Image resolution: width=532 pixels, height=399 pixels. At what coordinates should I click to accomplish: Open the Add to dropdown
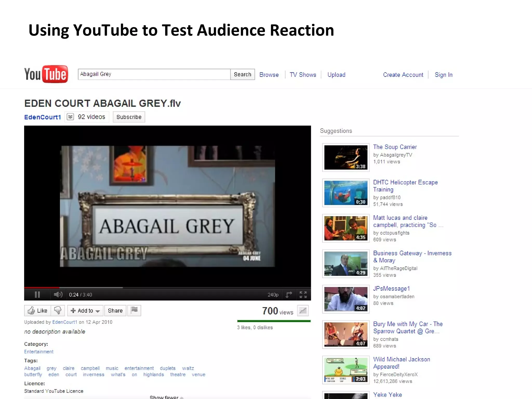point(85,310)
